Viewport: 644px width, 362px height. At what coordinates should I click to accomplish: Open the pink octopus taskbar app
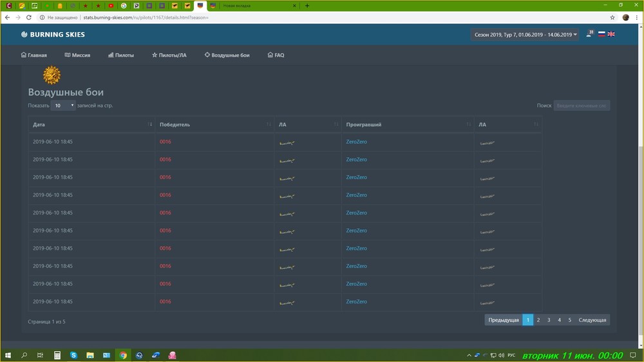click(x=173, y=356)
